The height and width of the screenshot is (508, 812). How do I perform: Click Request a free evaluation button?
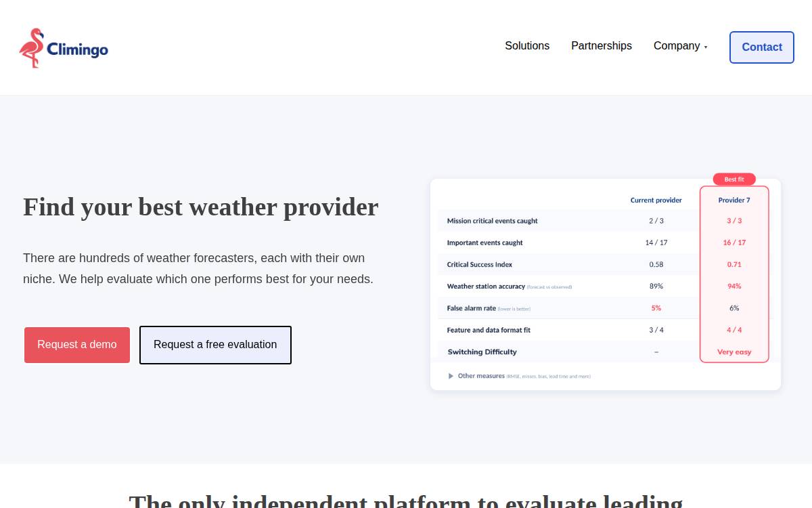click(x=215, y=345)
